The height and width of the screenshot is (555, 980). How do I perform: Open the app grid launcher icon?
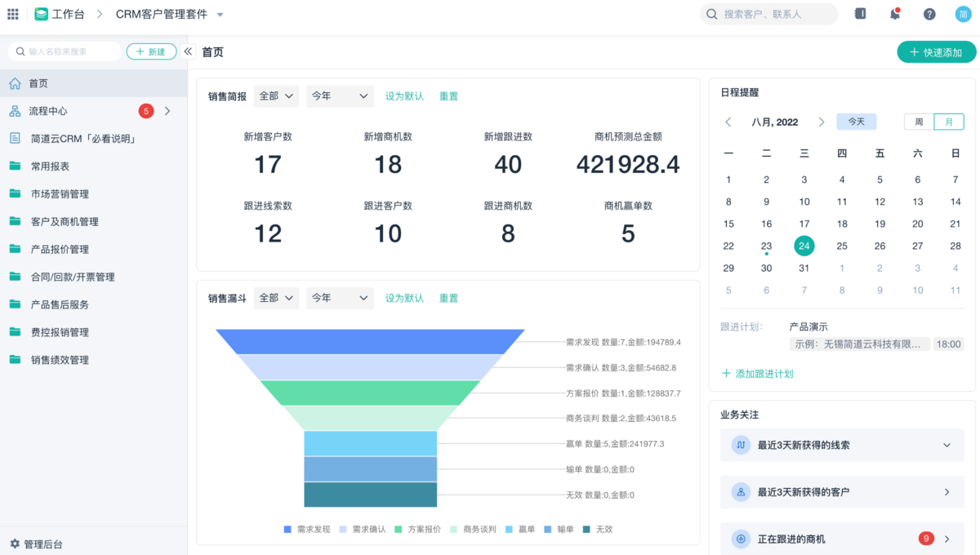click(x=13, y=14)
